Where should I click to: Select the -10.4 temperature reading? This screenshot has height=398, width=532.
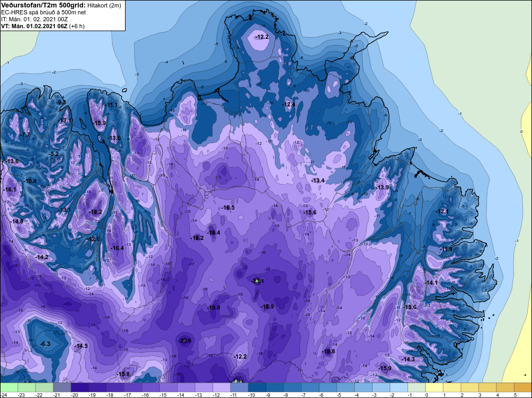click(x=30, y=181)
